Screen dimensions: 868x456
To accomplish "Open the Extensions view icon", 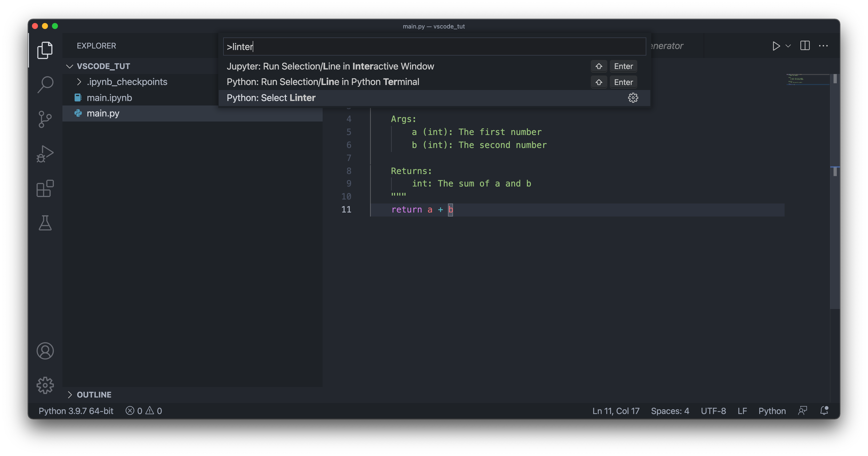I will pos(45,188).
